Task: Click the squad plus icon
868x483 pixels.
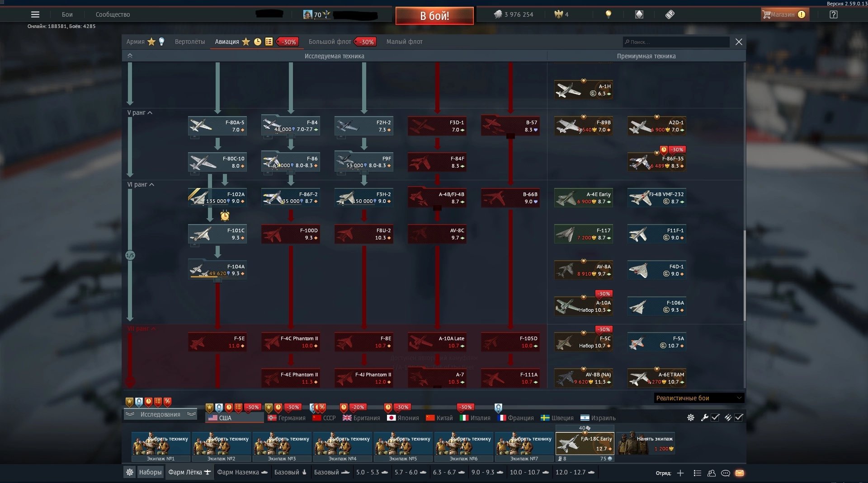Action: [x=680, y=473]
